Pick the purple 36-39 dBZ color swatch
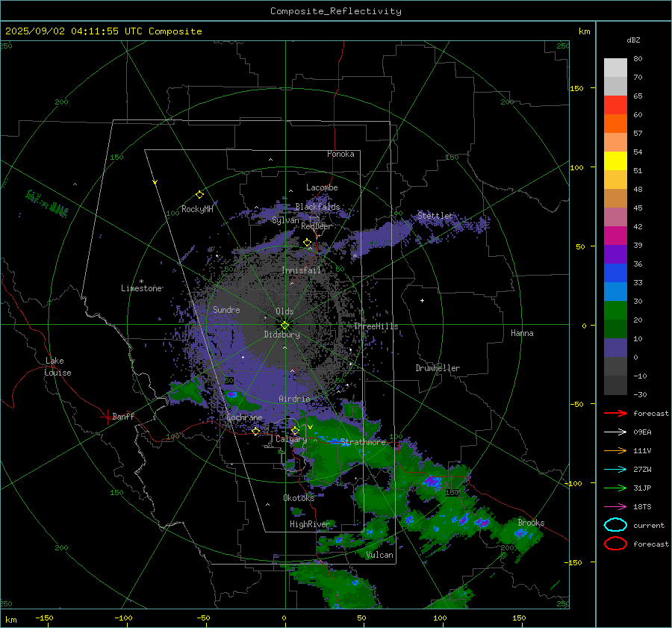The height and width of the screenshot is (628, 672). [615, 255]
